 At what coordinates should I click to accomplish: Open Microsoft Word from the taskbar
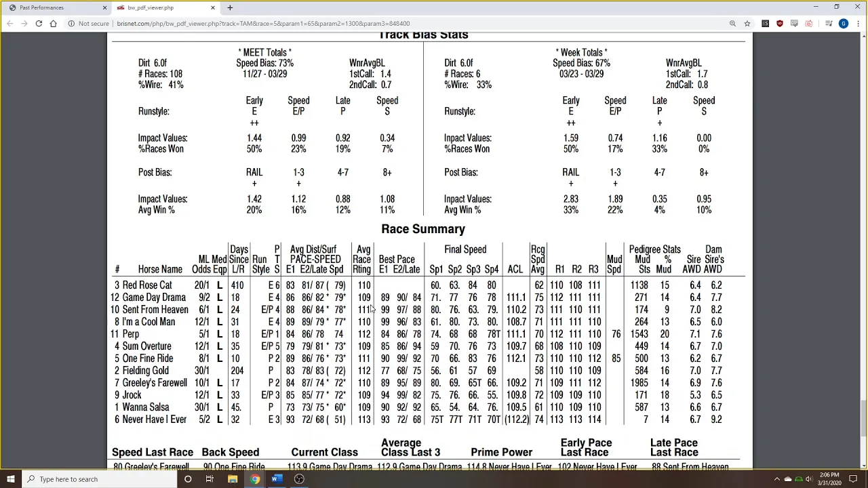[x=277, y=479]
